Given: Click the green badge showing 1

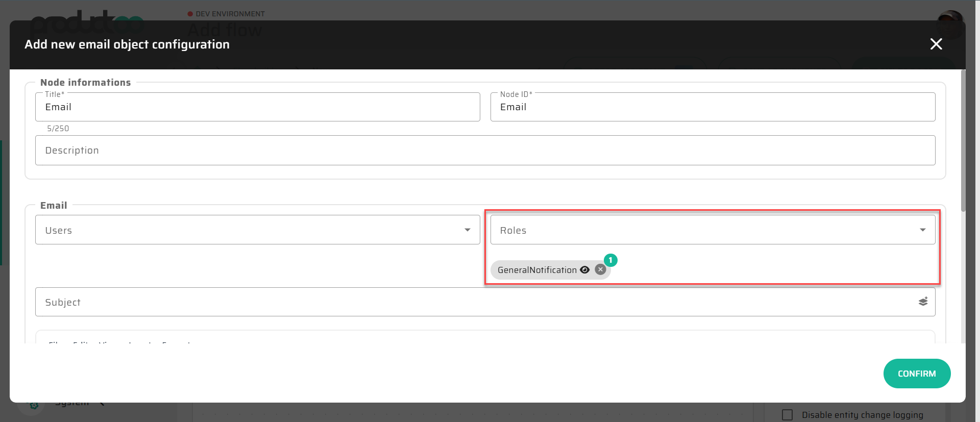Looking at the screenshot, I should (610, 260).
